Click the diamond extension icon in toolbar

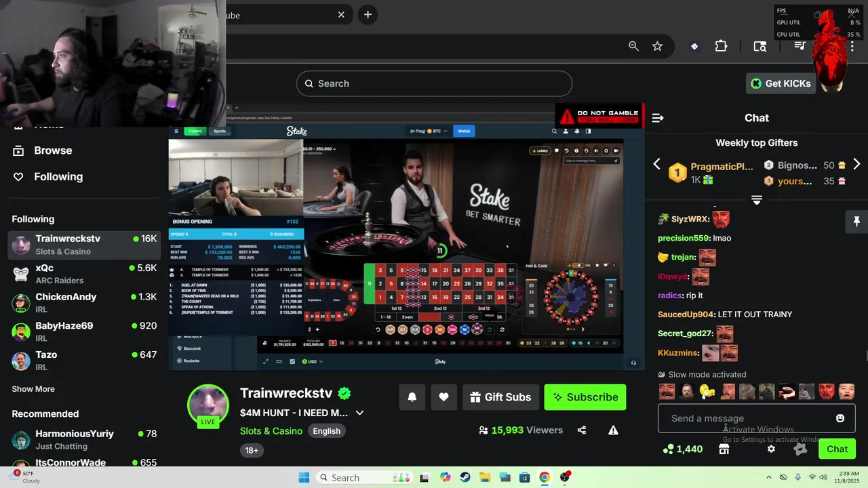694,46
